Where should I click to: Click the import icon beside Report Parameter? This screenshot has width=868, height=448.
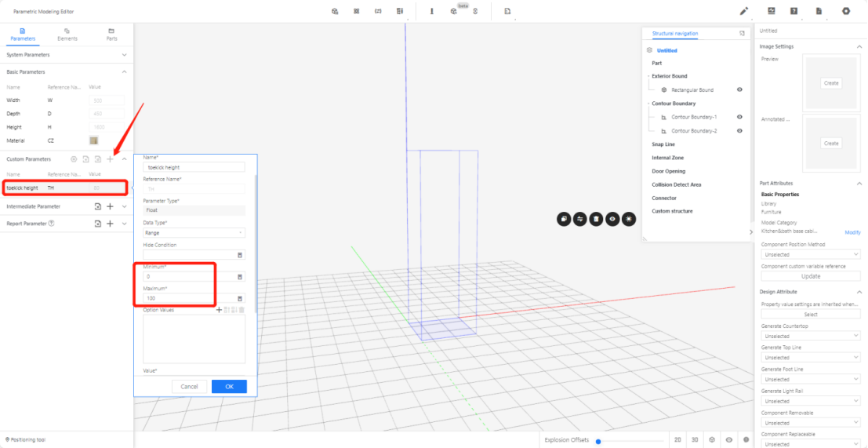pos(97,224)
